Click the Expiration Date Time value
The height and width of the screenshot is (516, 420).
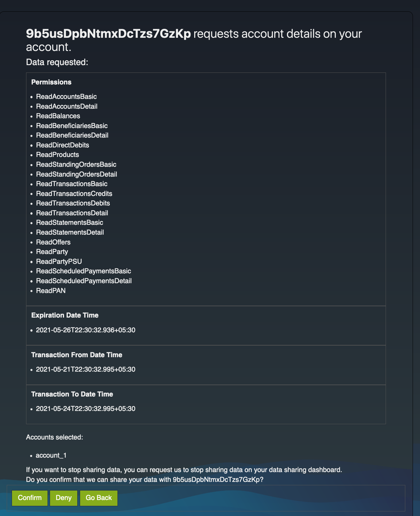pos(86,330)
